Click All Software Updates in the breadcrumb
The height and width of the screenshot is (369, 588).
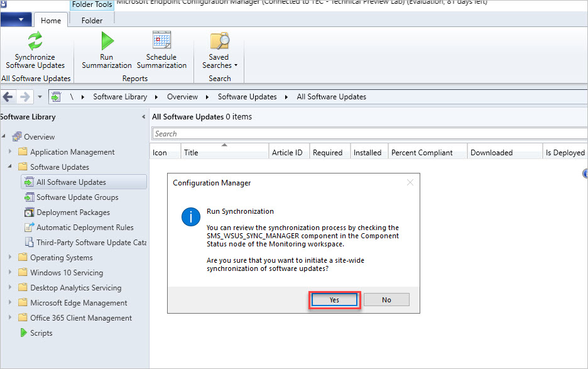pyautogui.click(x=332, y=97)
